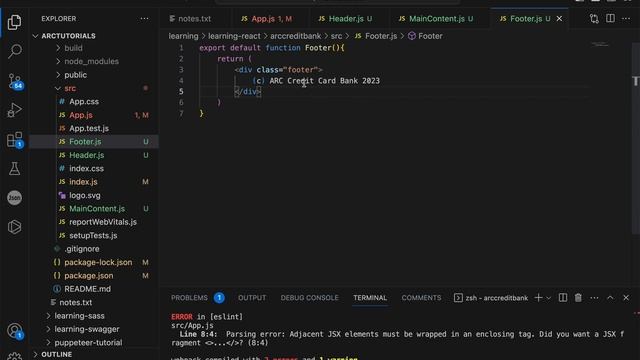640x360 pixels.
Task: Open Source Control view
Action: tap(15, 81)
